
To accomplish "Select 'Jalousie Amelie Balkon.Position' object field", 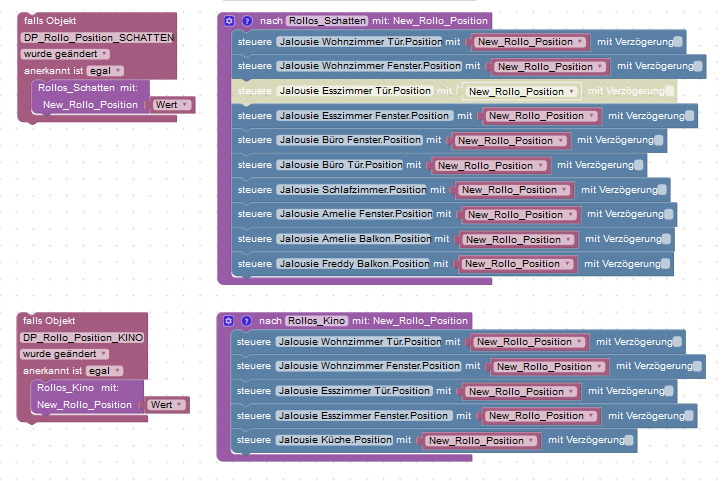I will [x=354, y=239].
